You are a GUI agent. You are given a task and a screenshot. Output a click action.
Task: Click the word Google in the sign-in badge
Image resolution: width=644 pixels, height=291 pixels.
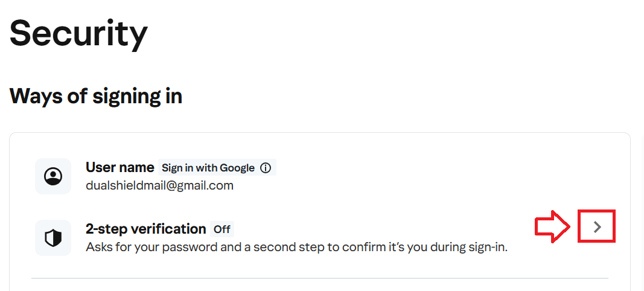point(237,168)
